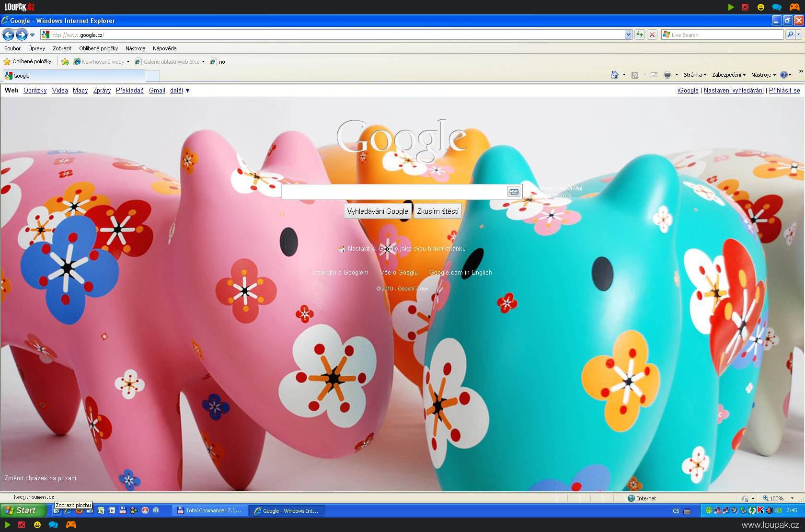Refresh the page with the green arrows icon
Screen dimensions: 805x532
coord(640,35)
